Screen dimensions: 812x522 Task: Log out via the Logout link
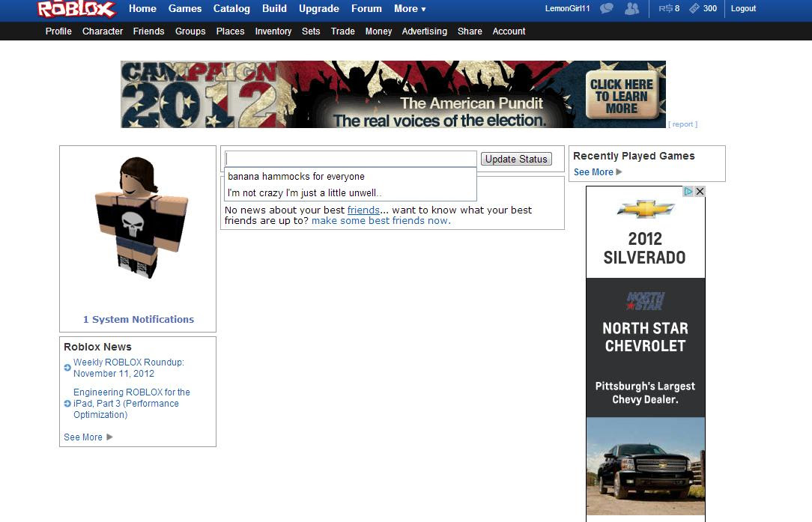click(743, 8)
